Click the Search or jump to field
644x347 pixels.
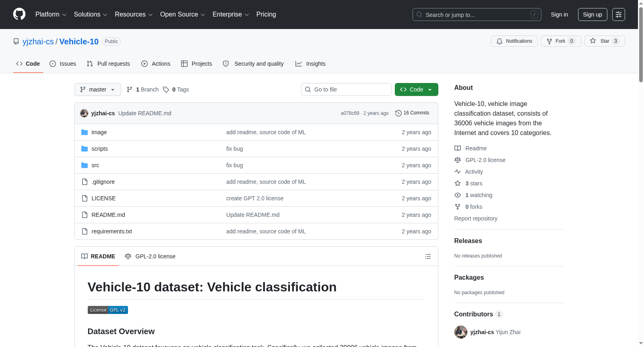point(477,15)
